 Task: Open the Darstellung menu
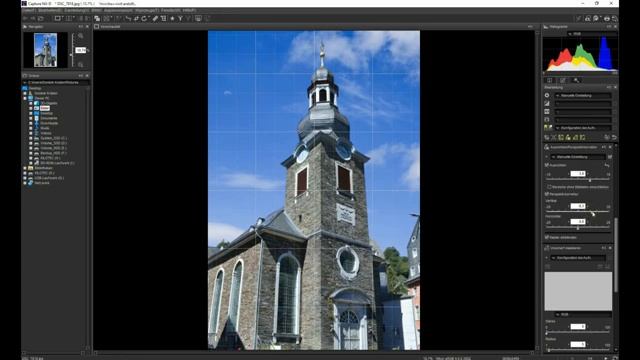tap(77, 10)
